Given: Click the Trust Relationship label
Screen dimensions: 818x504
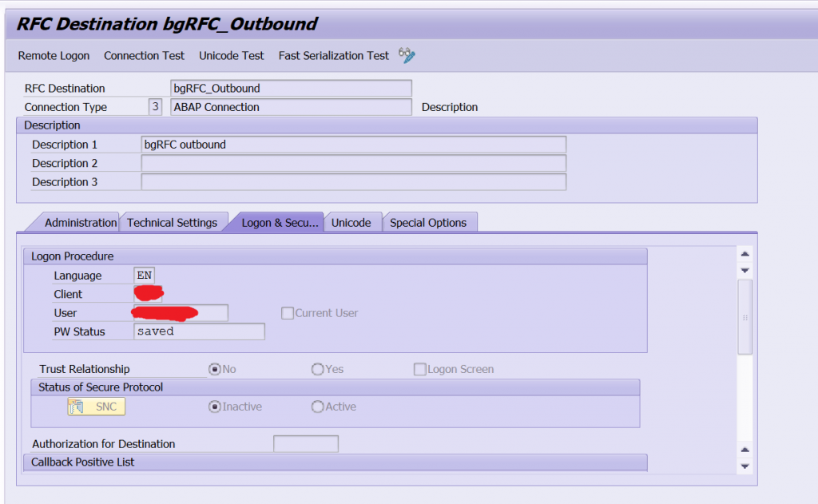Looking at the screenshot, I should pyautogui.click(x=85, y=369).
